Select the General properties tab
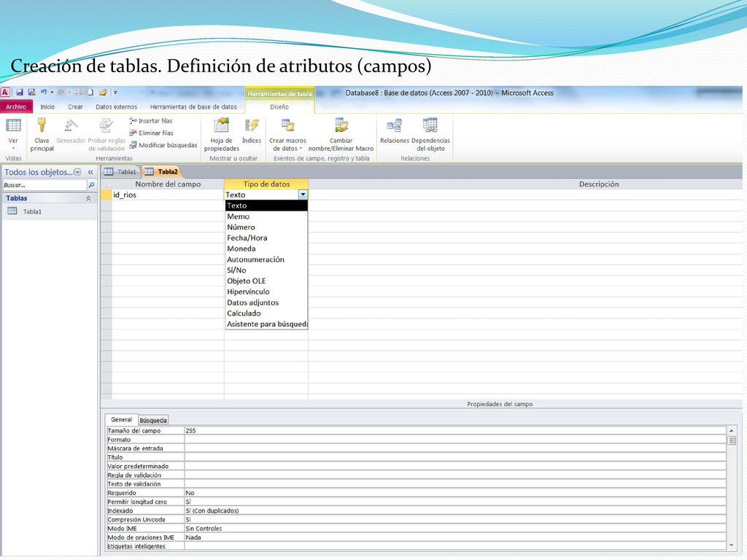Viewport: 747px width, 560px height. point(122,419)
